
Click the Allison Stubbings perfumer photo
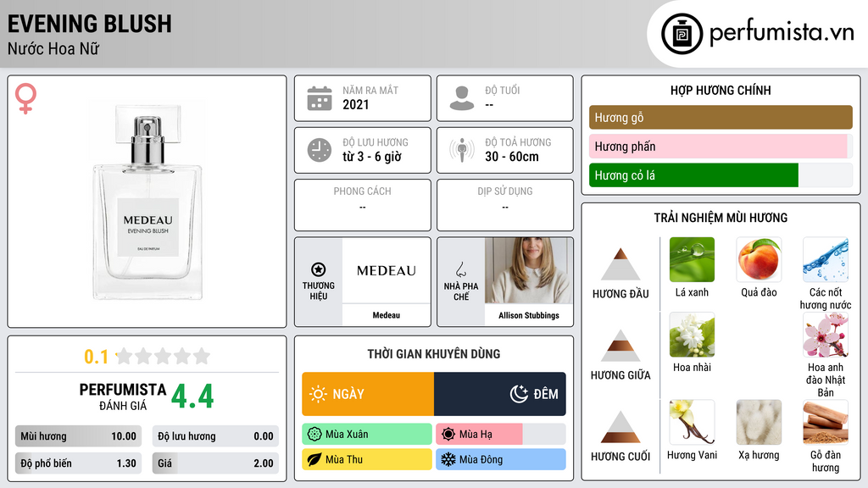pyautogui.click(x=529, y=270)
